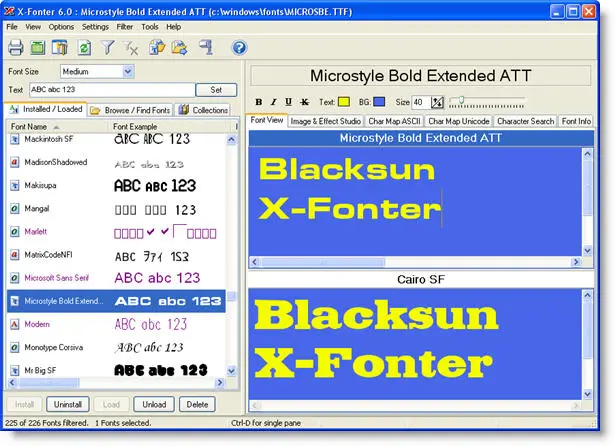Click the Size 40 spinner arrows

click(x=437, y=102)
